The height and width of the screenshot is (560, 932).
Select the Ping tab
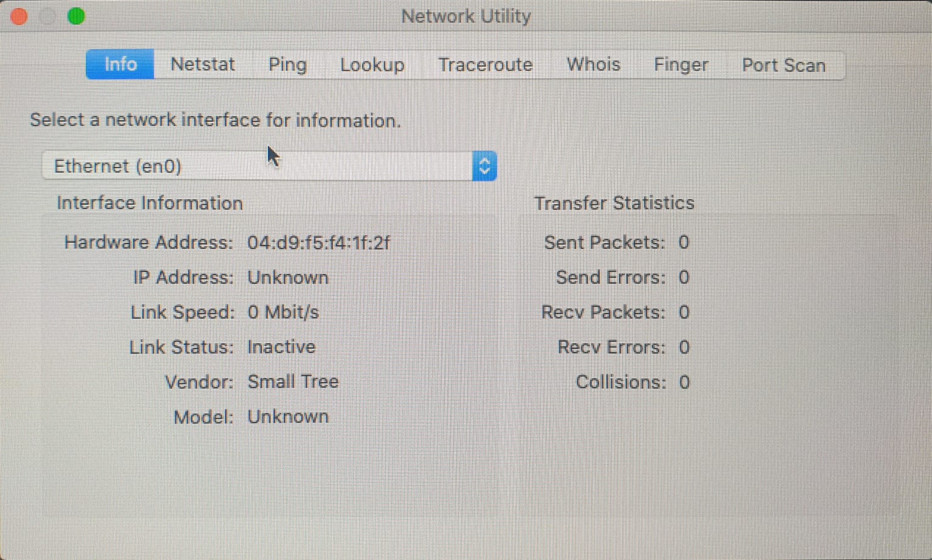pos(287,64)
